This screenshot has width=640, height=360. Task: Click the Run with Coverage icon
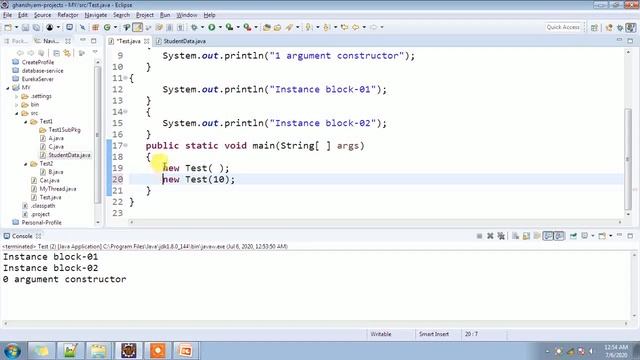229,27
